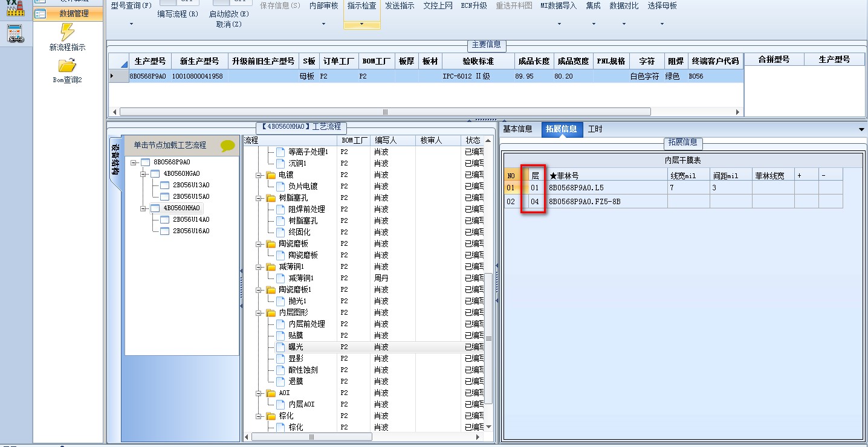Select the 内层图形 folder icon
The height and width of the screenshot is (447, 868).
tap(271, 312)
